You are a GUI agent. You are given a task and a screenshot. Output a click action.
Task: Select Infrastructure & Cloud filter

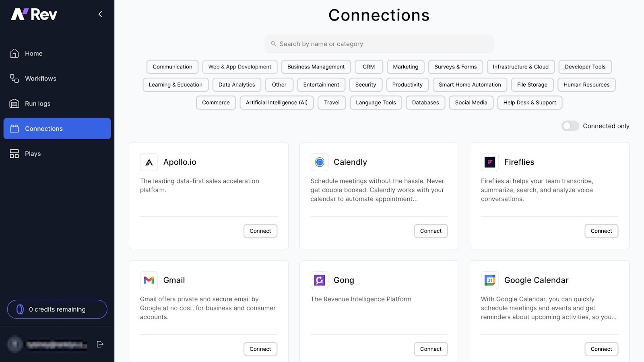click(521, 67)
